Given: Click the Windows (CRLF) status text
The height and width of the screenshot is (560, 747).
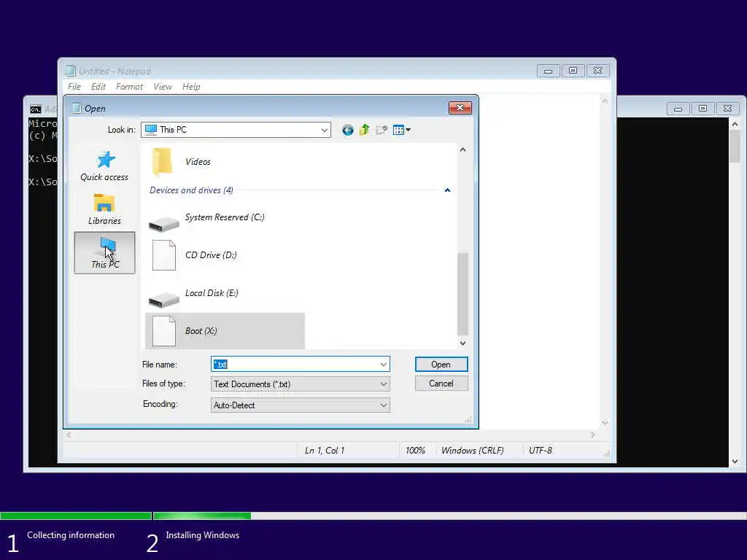Looking at the screenshot, I should click(472, 451).
